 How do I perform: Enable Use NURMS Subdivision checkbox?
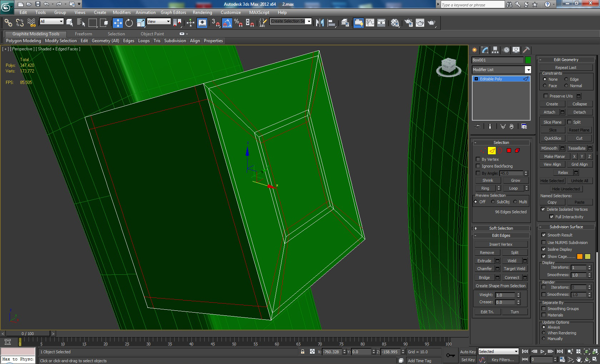(x=544, y=243)
